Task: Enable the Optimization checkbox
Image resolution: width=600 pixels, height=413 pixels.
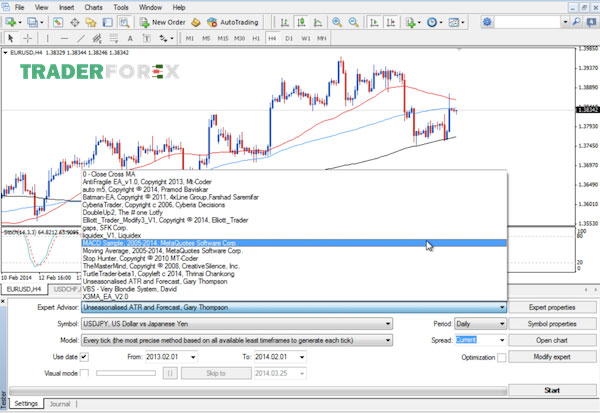Action: (501, 357)
